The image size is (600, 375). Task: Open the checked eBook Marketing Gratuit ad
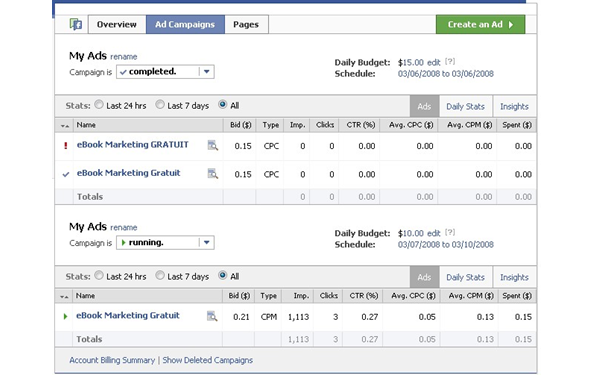[x=129, y=173]
